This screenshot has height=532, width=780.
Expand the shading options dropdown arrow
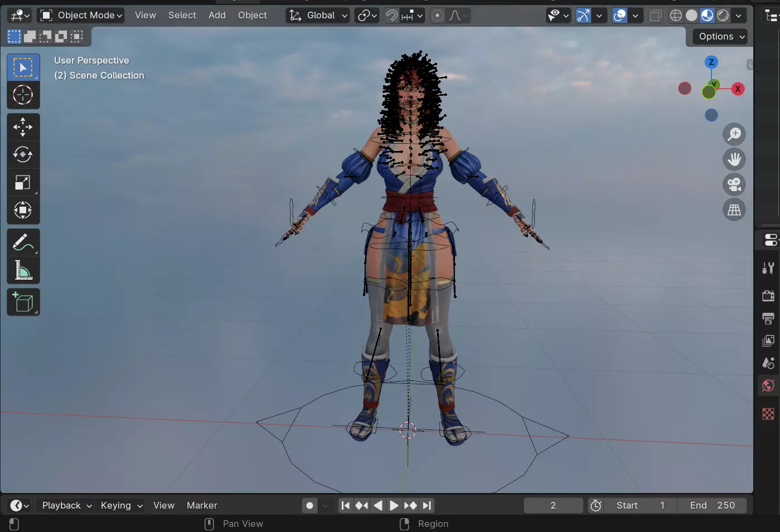[x=739, y=16]
